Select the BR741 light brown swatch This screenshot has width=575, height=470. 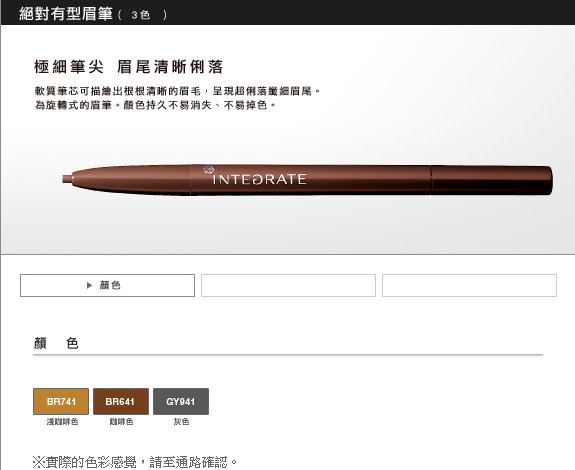[x=61, y=401]
